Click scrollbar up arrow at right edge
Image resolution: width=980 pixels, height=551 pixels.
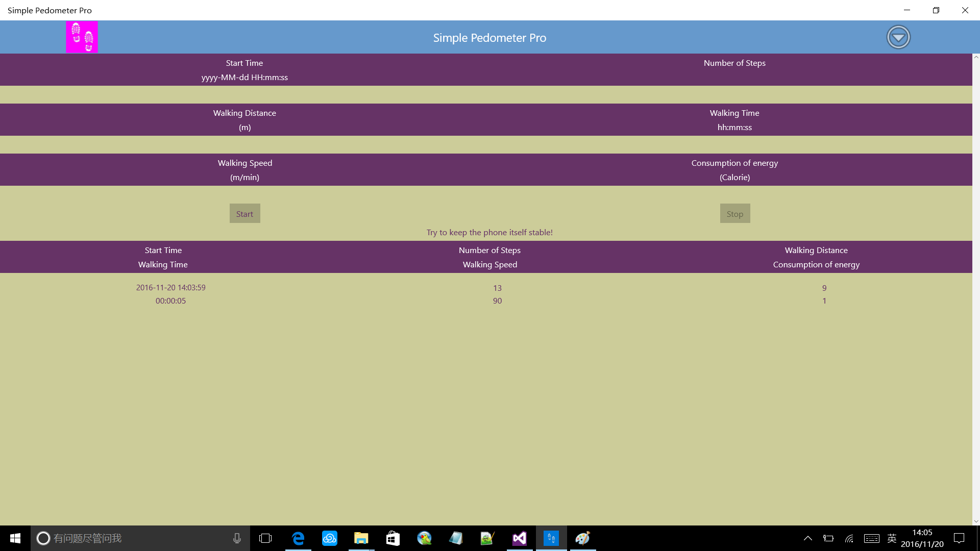[x=976, y=57]
